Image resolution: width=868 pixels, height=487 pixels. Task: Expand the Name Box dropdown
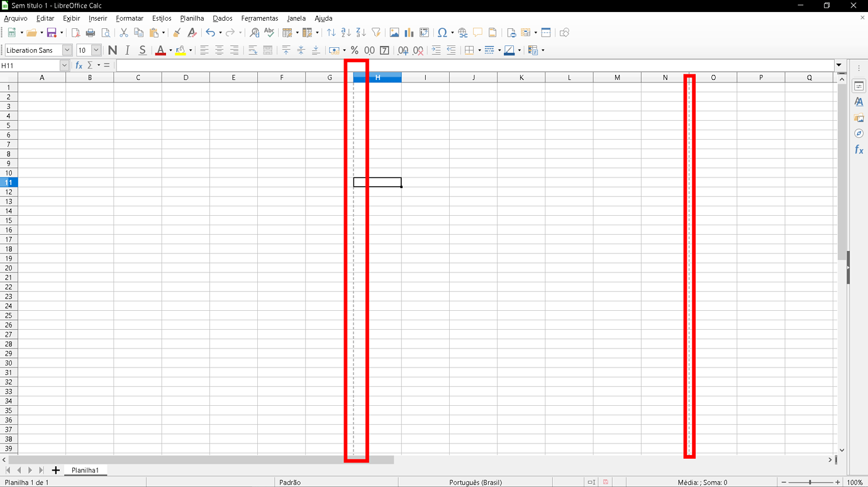[x=64, y=65]
